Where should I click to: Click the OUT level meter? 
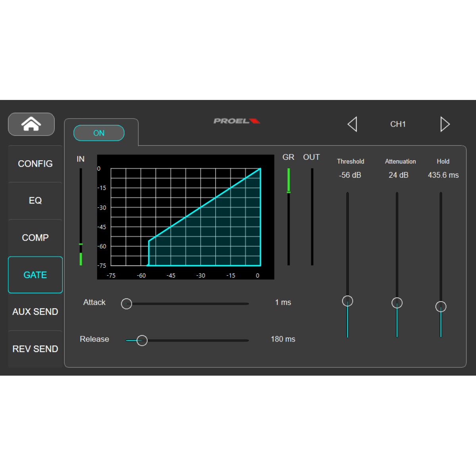coord(312,216)
